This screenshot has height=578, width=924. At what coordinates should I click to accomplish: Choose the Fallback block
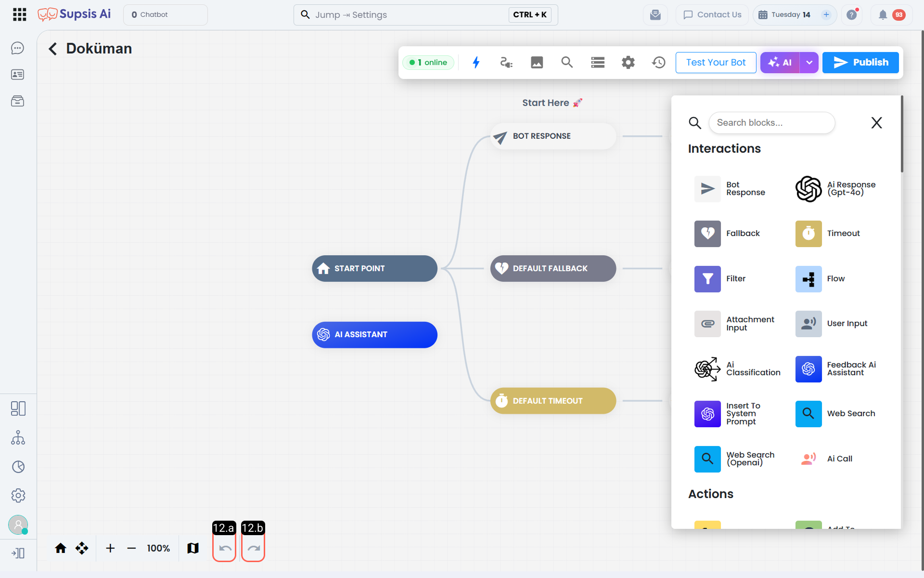[727, 234]
